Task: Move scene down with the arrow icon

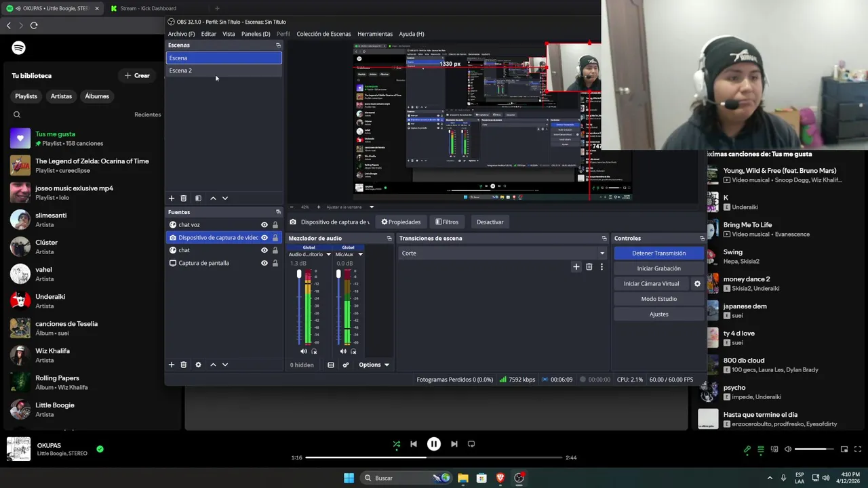Action: (x=225, y=199)
